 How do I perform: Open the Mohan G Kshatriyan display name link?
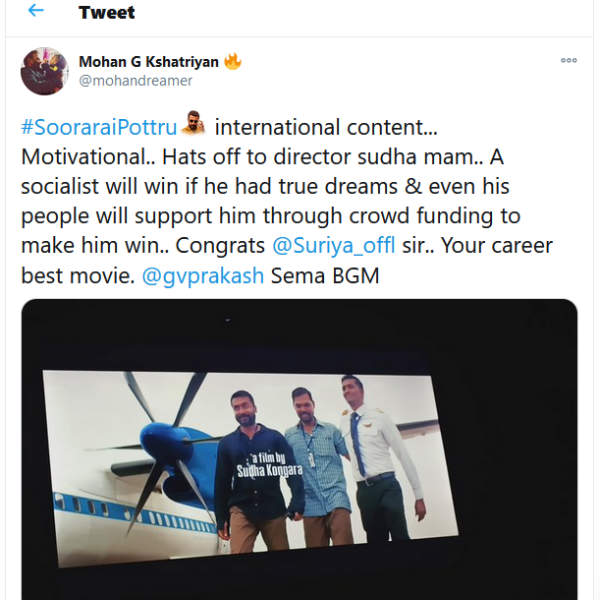tap(147, 62)
